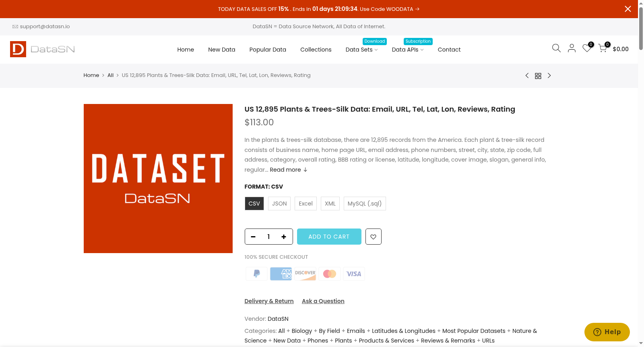Select Excel format option
644x347 pixels.
point(305,204)
